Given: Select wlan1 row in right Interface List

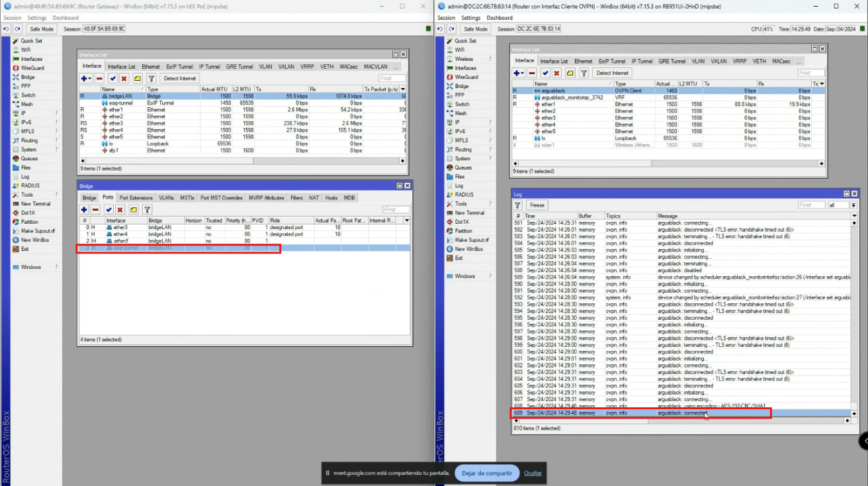Looking at the screenshot, I should point(669,145).
